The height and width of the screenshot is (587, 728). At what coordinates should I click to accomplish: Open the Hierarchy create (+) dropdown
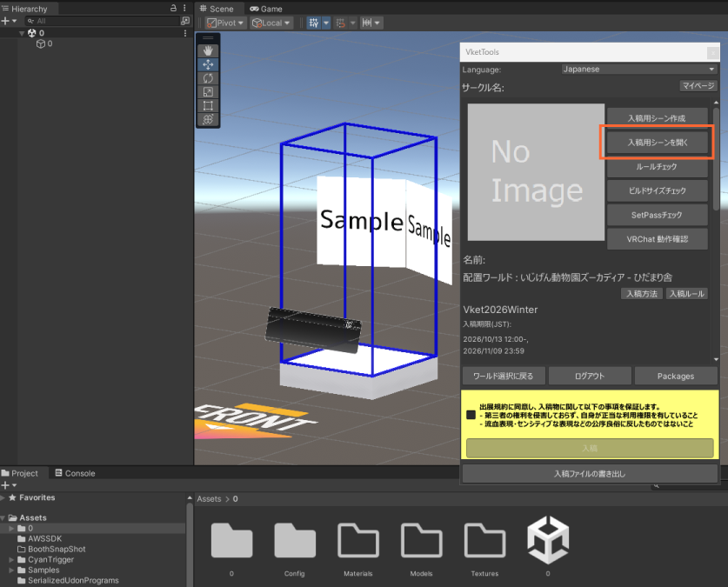pos(9,21)
